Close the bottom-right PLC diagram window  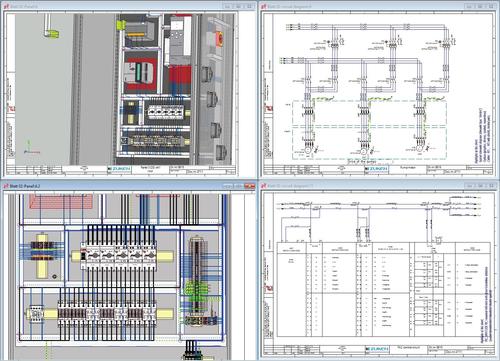(491, 186)
